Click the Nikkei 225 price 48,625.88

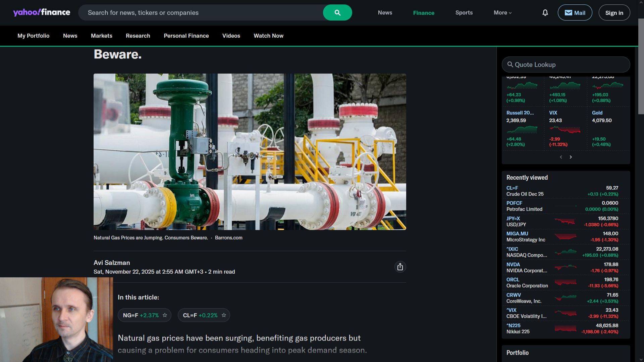tap(607, 325)
